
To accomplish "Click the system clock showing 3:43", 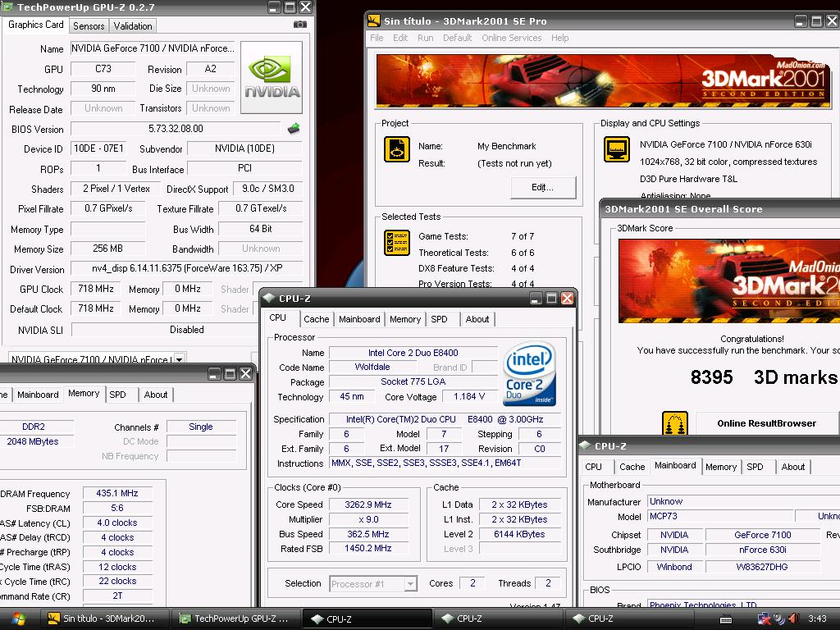I will [x=817, y=619].
